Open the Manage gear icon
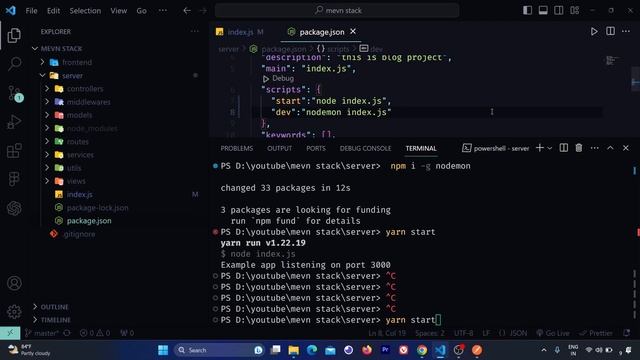640x360 pixels. 14,312
